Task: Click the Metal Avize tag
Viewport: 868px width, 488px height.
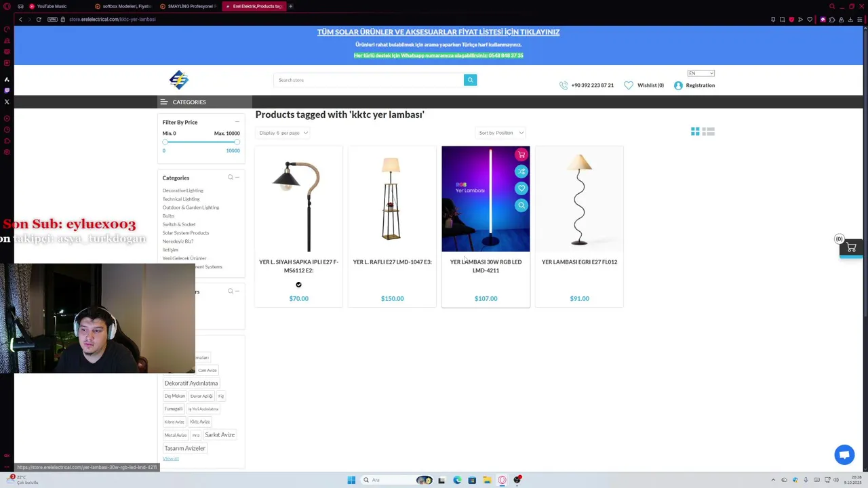Action: click(x=175, y=435)
